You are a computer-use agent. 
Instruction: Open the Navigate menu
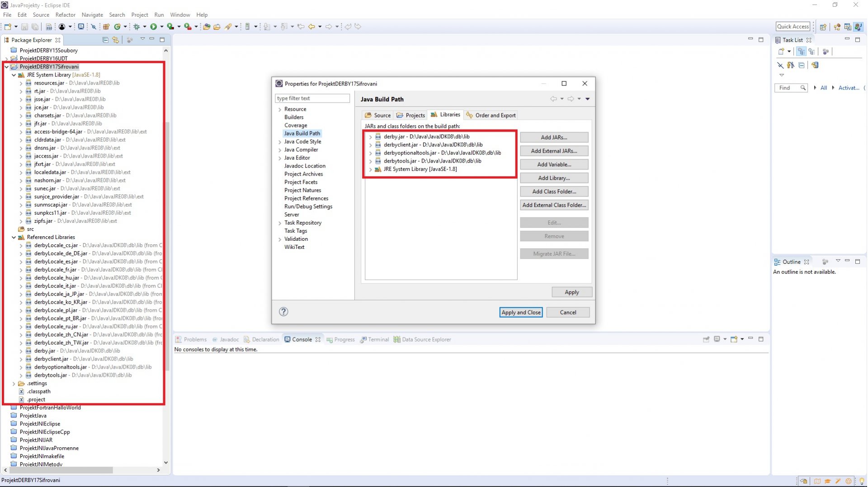[92, 15]
